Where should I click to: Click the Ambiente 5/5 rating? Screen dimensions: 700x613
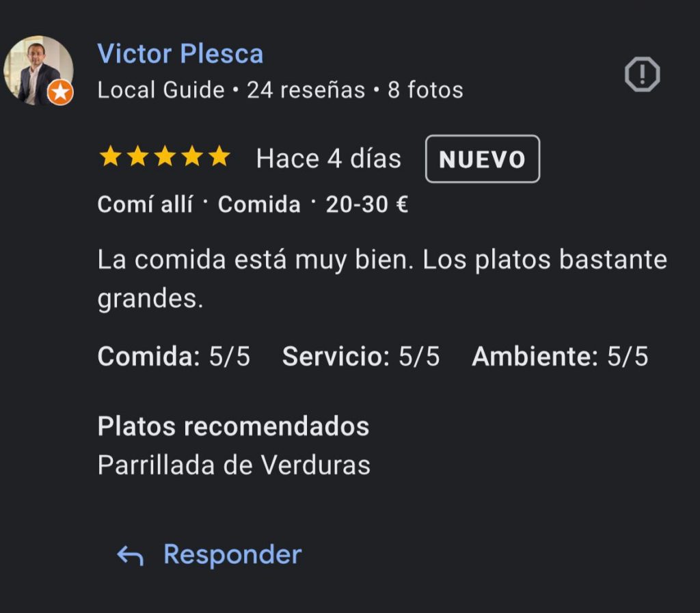coord(559,357)
